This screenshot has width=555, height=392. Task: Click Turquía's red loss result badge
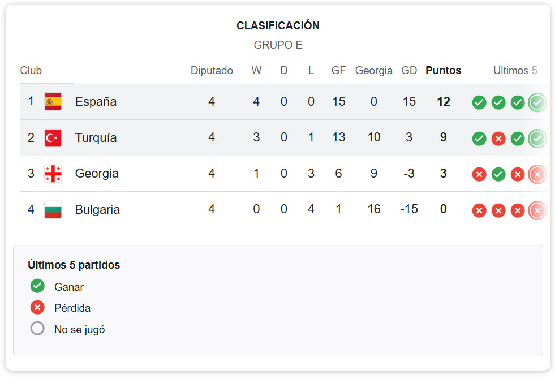point(498,138)
